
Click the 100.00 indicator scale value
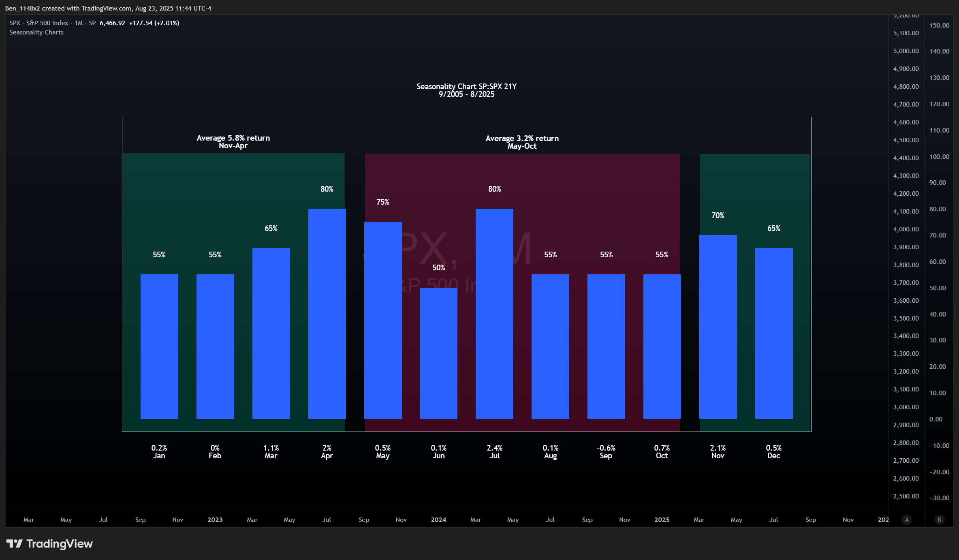click(x=939, y=157)
